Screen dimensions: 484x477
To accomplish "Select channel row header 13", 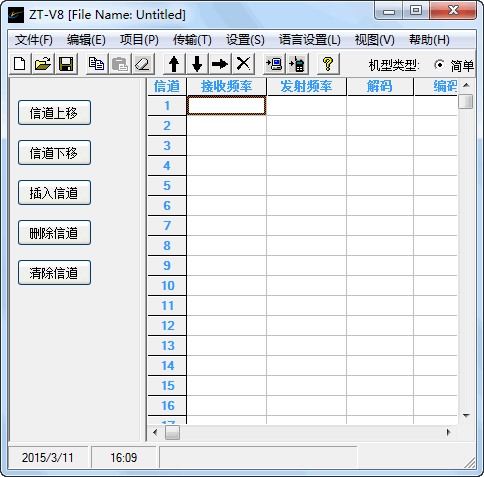I will (x=167, y=346).
